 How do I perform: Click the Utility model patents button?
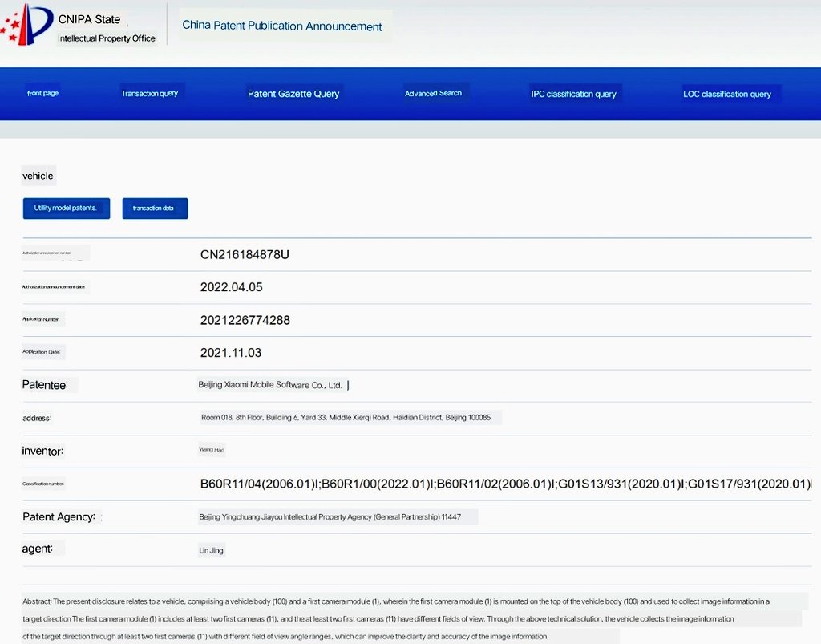point(66,208)
